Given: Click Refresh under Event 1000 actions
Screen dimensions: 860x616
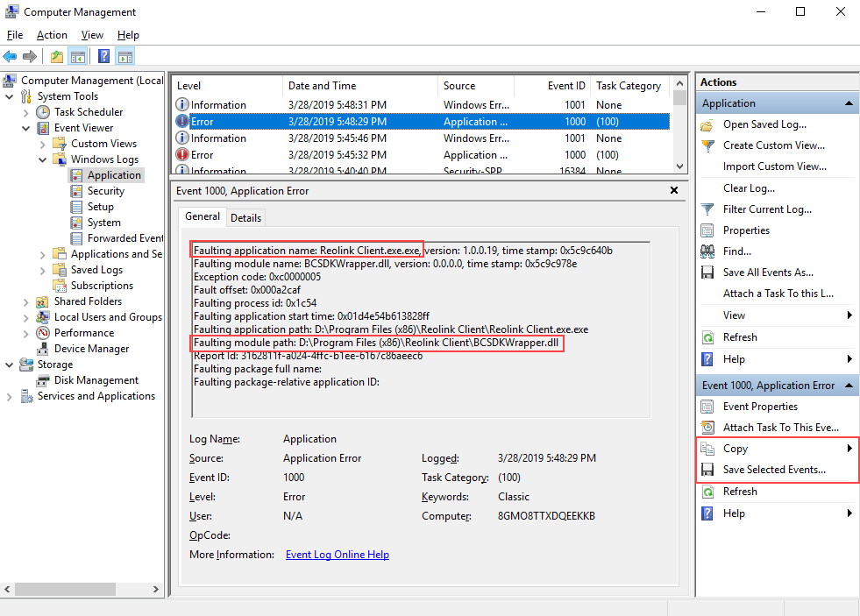Looking at the screenshot, I should (x=740, y=492).
